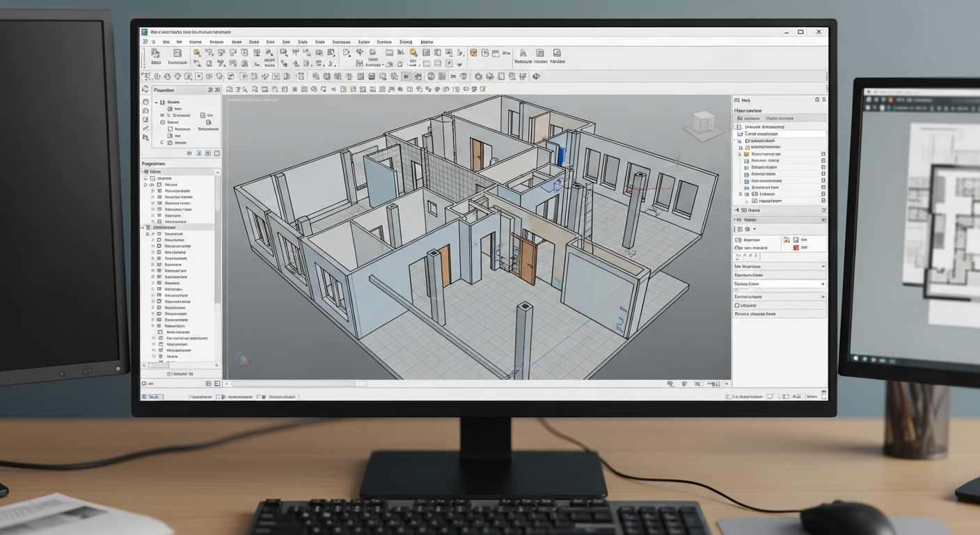Click the orange sphere icon in second toolbar row
The height and width of the screenshot is (535, 980).
431,77
